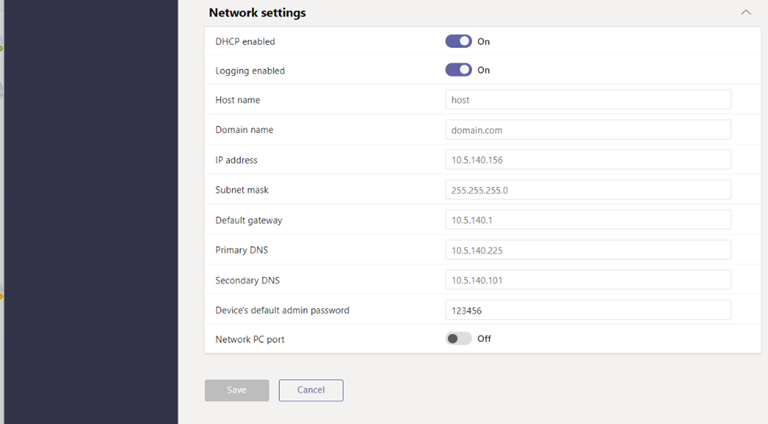The width and height of the screenshot is (768, 424).
Task: Click the Host name input field
Action: coord(587,100)
